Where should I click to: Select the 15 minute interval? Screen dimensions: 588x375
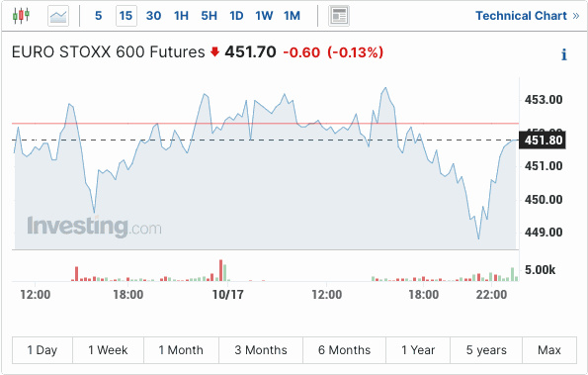(x=126, y=16)
